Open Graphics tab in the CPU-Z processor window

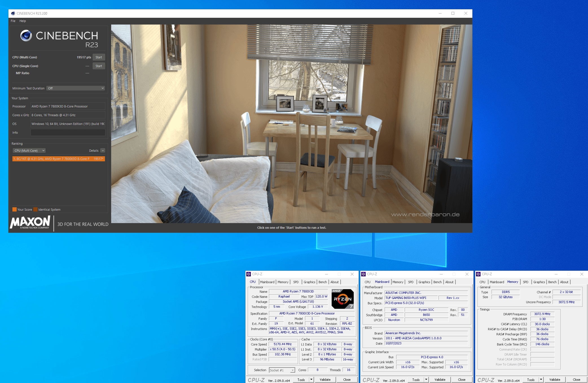[310, 282]
